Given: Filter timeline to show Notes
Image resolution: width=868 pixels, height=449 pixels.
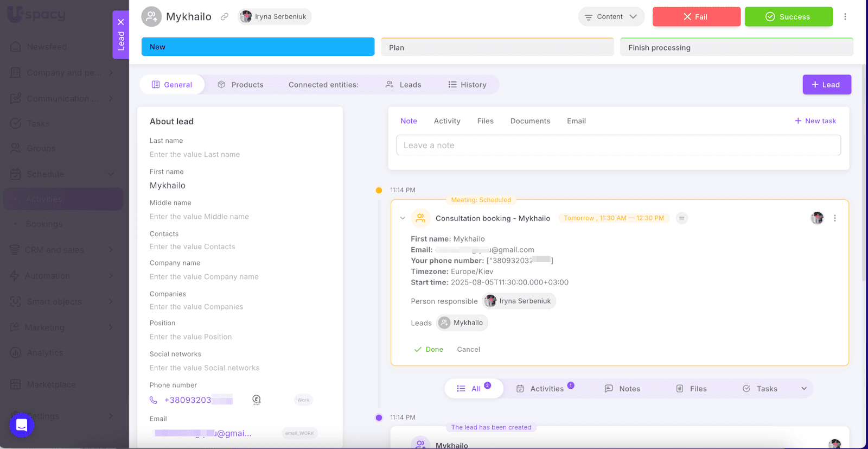Looking at the screenshot, I should tap(622, 389).
